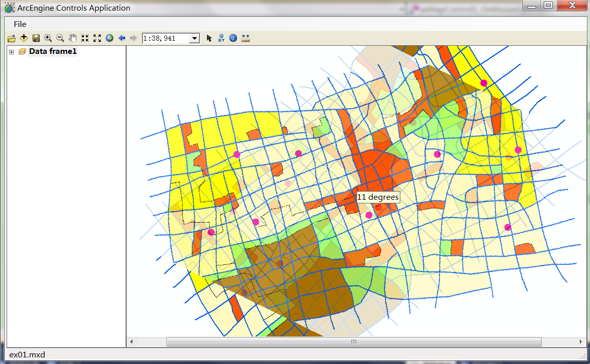Open the map scale dropdown arrow
590x364 pixels.
coord(194,38)
